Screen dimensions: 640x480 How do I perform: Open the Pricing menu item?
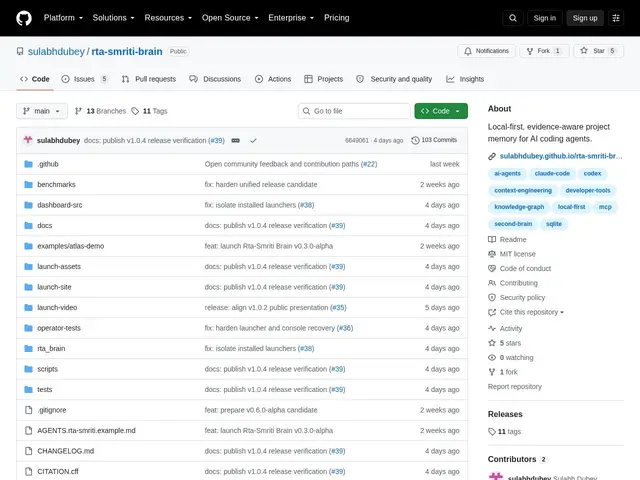(337, 18)
